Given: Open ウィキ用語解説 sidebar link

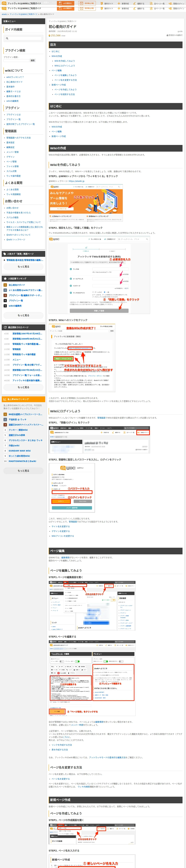Looking at the screenshot, I should 13,194.
